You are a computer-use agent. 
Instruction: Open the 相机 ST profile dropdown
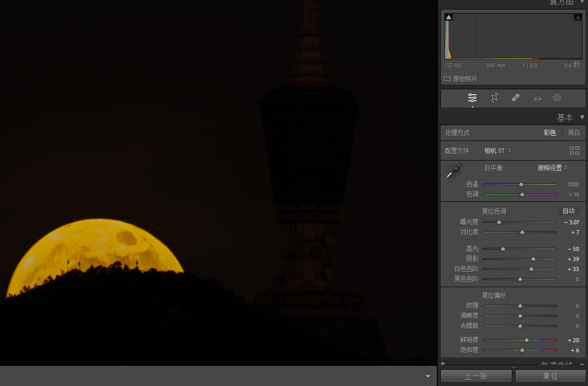click(498, 151)
